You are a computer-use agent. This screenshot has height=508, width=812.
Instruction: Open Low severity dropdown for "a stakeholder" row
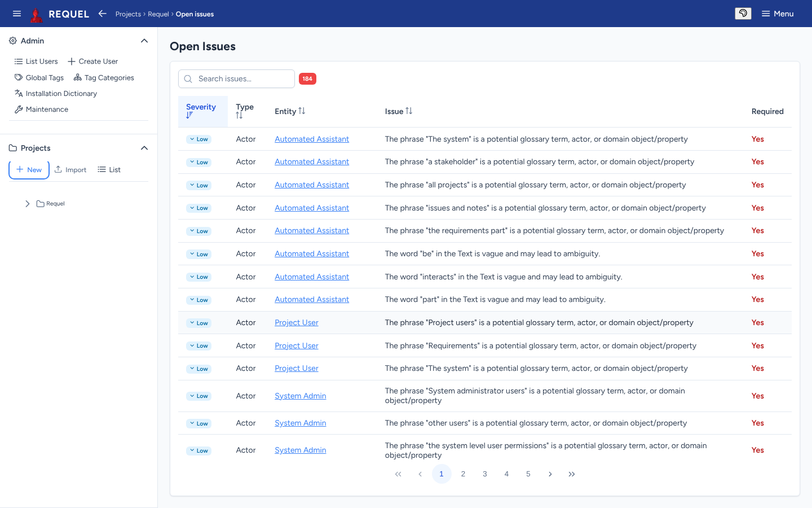(x=198, y=162)
